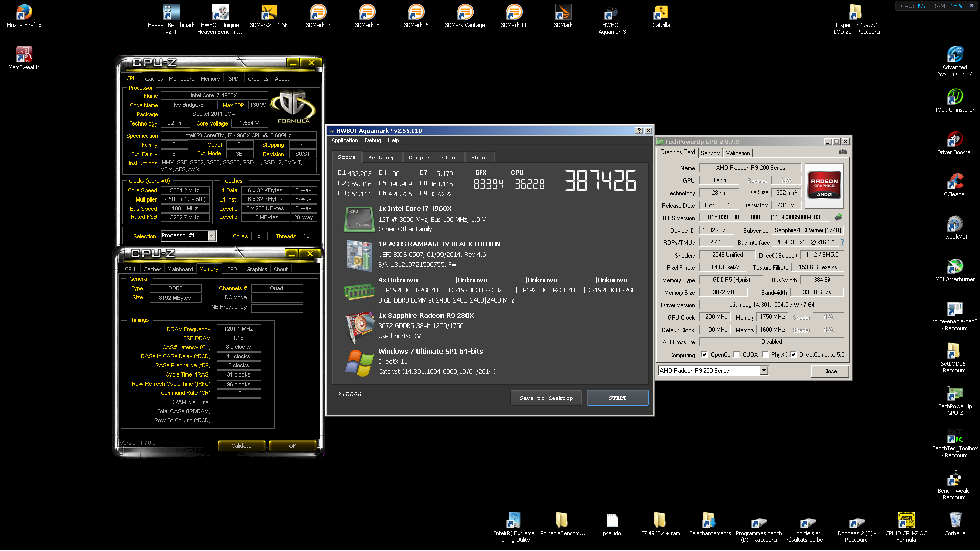Image resolution: width=980 pixels, height=551 pixels.
Task: Click Close button in GPU-Z
Action: pyautogui.click(x=830, y=371)
